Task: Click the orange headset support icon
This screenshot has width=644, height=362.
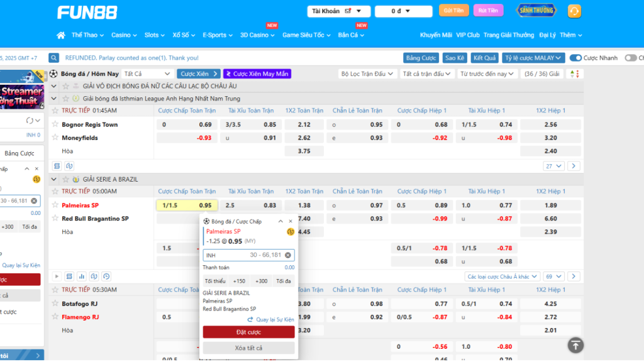Action: [574, 11]
